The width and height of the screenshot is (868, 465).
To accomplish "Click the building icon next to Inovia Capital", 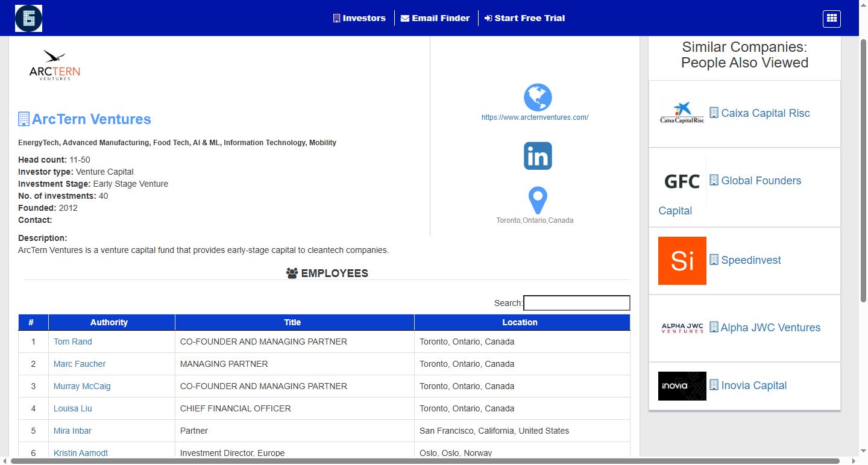I will click(714, 385).
